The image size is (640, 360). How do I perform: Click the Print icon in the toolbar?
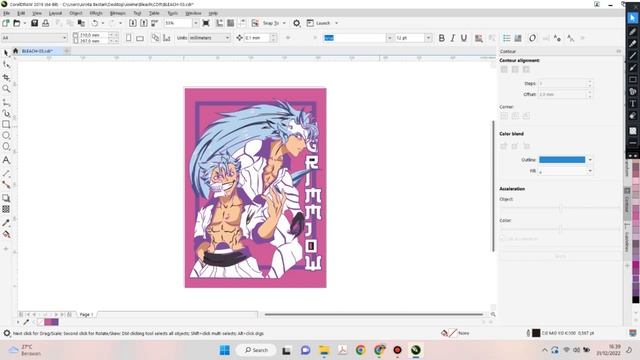45,23
